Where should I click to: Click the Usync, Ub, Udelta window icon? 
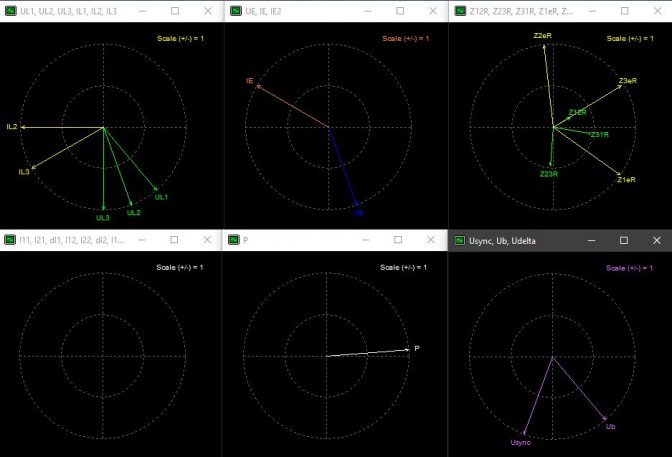point(459,240)
